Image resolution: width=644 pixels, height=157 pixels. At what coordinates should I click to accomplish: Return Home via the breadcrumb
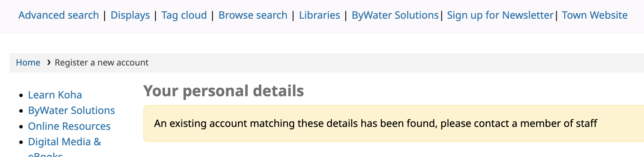tap(28, 63)
